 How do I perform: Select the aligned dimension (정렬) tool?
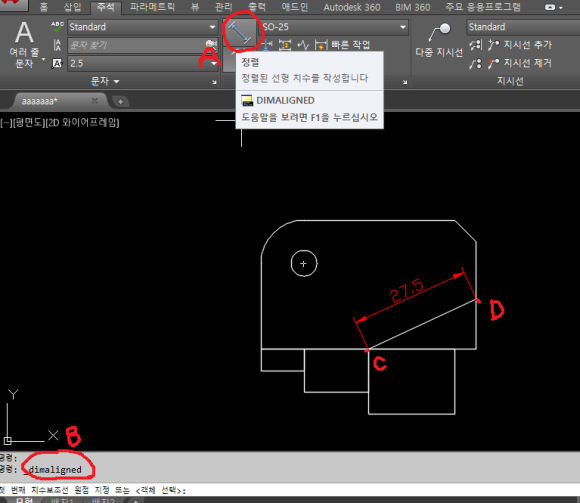[x=240, y=33]
